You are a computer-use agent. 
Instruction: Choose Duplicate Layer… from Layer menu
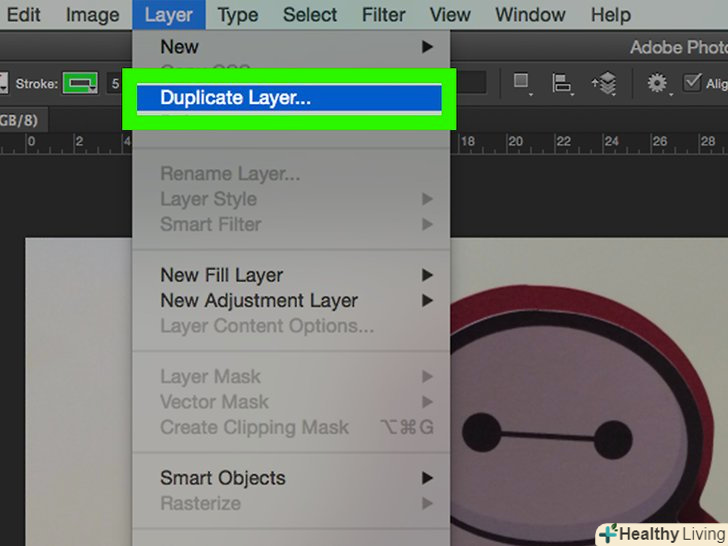[x=289, y=98]
